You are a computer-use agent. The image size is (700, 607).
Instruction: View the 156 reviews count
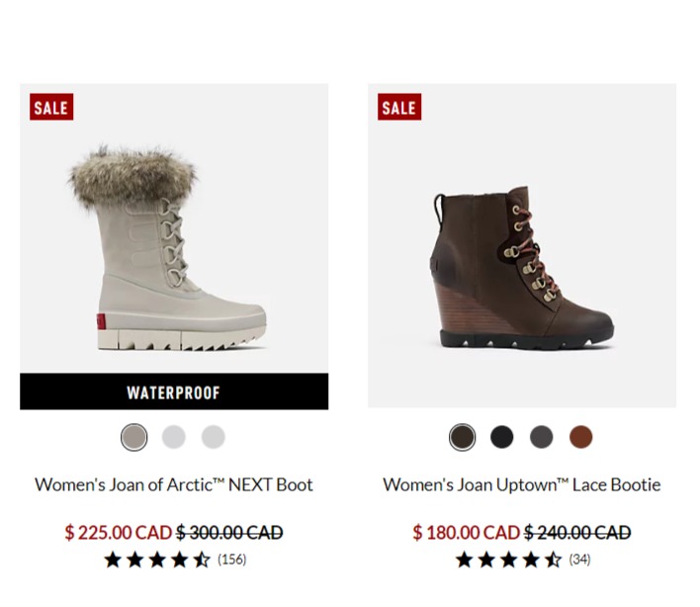pyautogui.click(x=232, y=560)
